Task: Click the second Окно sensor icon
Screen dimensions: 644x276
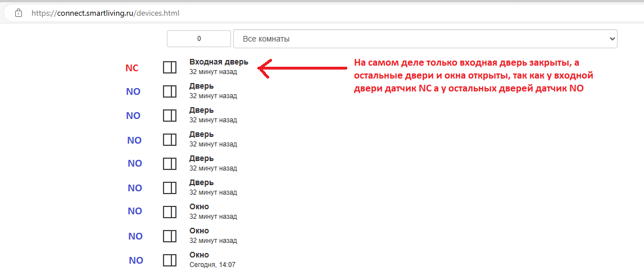Action: coord(170,236)
